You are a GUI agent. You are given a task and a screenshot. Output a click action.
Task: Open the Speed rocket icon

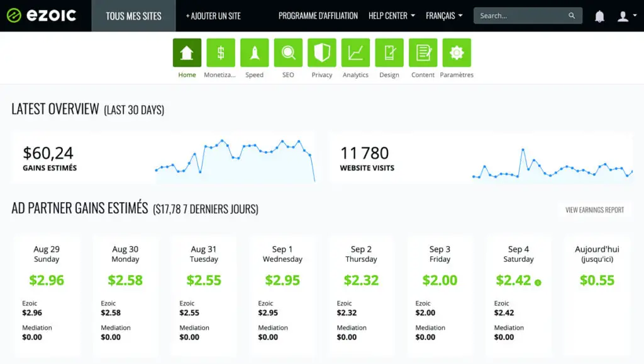(254, 53)
